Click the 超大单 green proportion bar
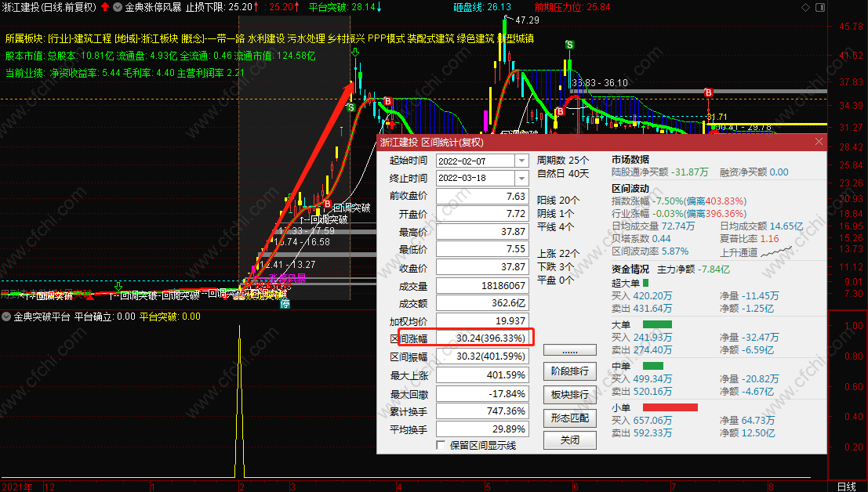 645,283
